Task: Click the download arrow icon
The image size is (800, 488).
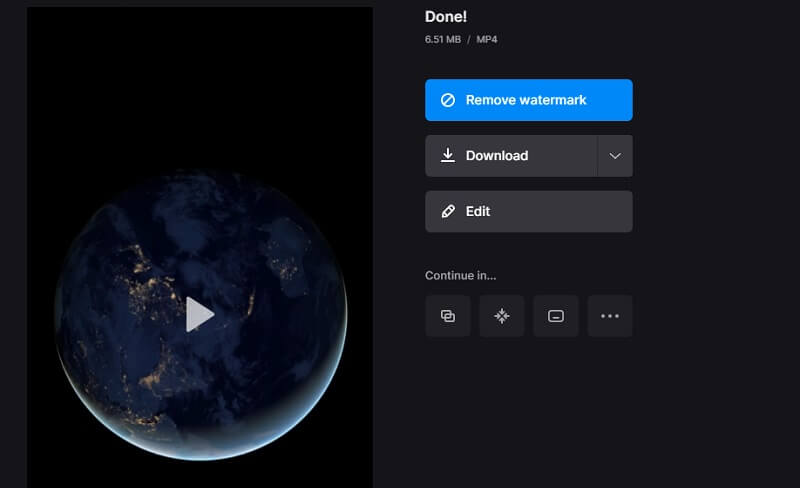Action: pos(448,155)
